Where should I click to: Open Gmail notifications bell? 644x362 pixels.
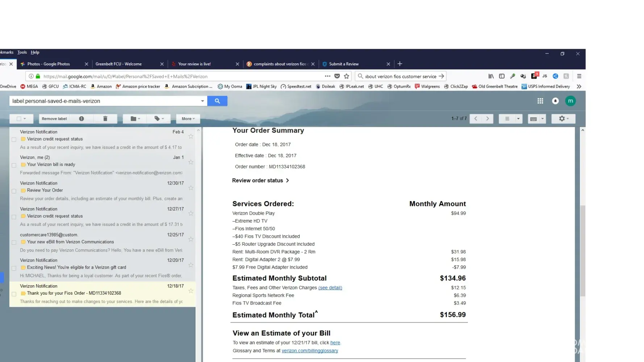[x=555, y=101]
